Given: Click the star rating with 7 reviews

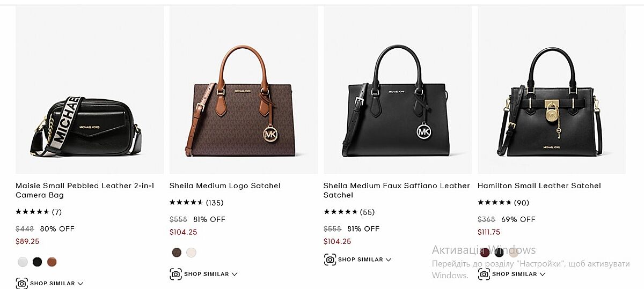Looking at the screenshot, I should tap(38, 212).
